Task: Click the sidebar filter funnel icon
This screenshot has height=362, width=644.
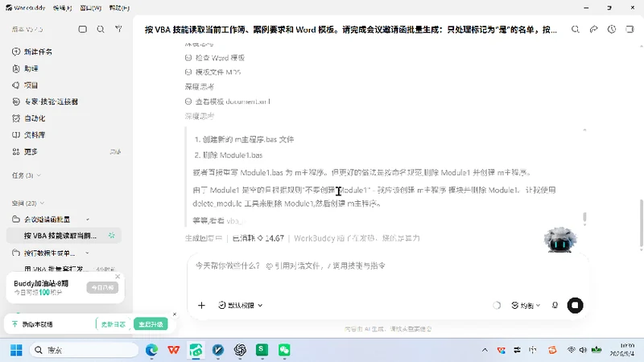Action: [118, 29]
